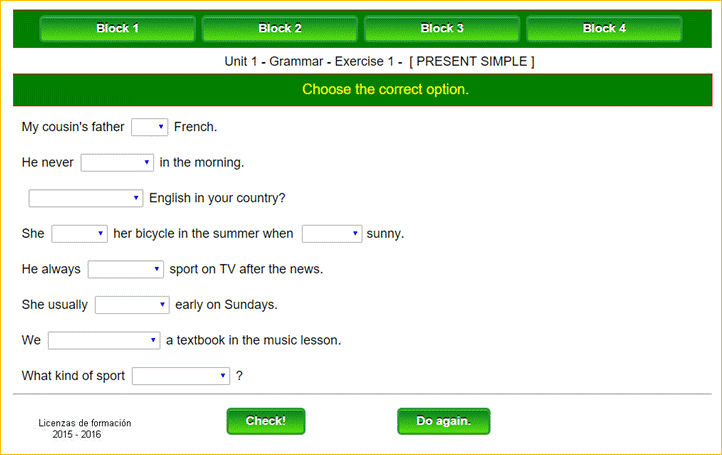Open dropdown after "He always"
Screen dimensions: 722x455
click(125, 269)
